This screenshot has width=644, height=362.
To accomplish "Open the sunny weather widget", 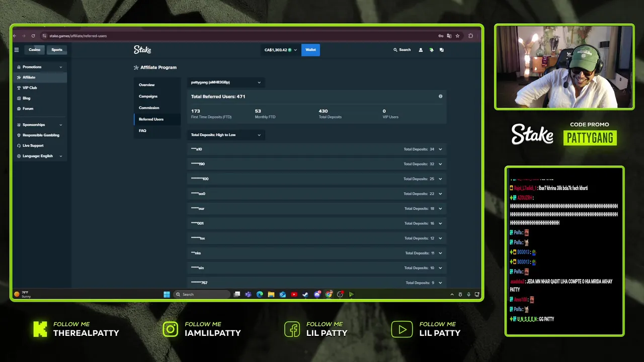I will [23, 294].
